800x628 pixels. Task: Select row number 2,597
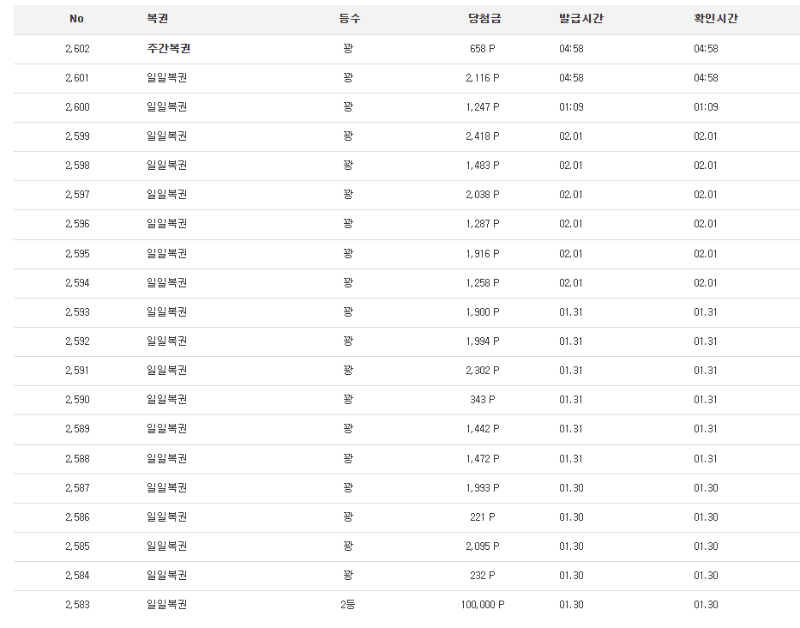tap(77, 194)
